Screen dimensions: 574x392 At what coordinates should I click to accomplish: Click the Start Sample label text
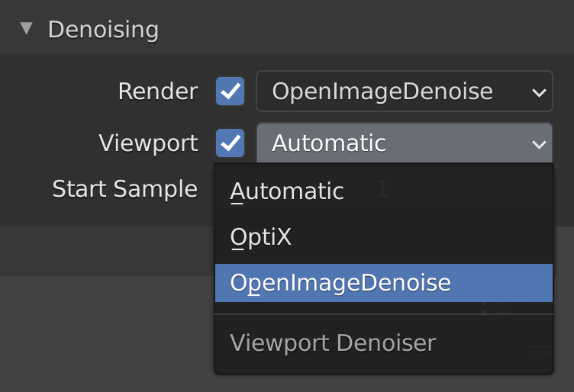coord(125,188)
